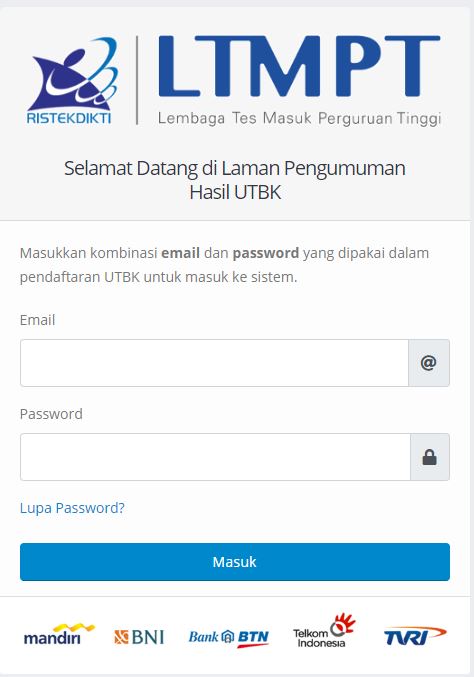
Task: Click the large LTMPT wordmark
Action: [299, 66]
